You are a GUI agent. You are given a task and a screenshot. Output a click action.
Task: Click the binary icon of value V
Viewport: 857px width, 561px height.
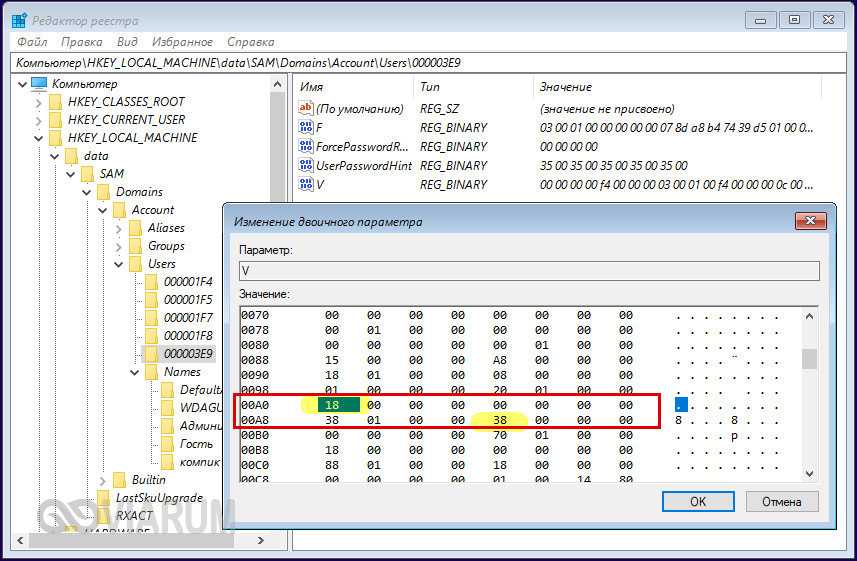pos(306,185)
